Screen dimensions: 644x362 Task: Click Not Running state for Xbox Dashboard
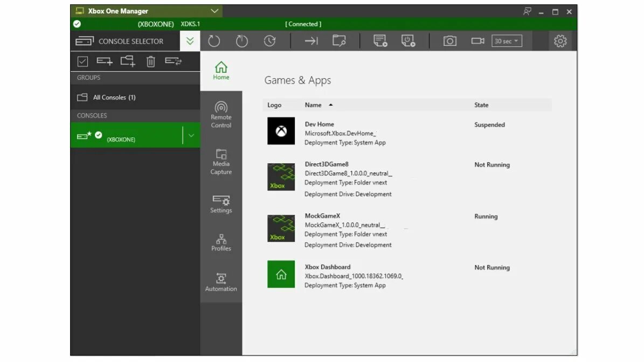[x=492, y=267]
